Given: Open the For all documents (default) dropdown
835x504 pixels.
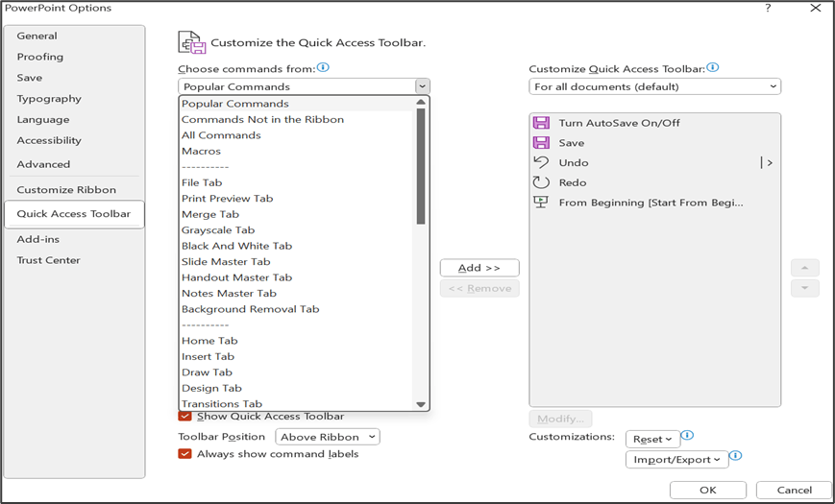Looking at the screenshot, I should click(654, 86).
